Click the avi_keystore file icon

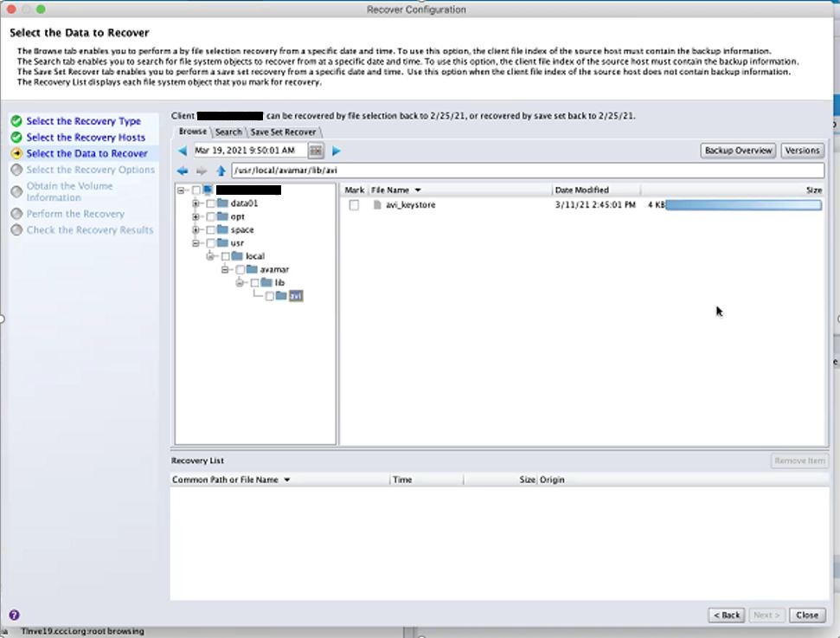click(x=375, y=205)
